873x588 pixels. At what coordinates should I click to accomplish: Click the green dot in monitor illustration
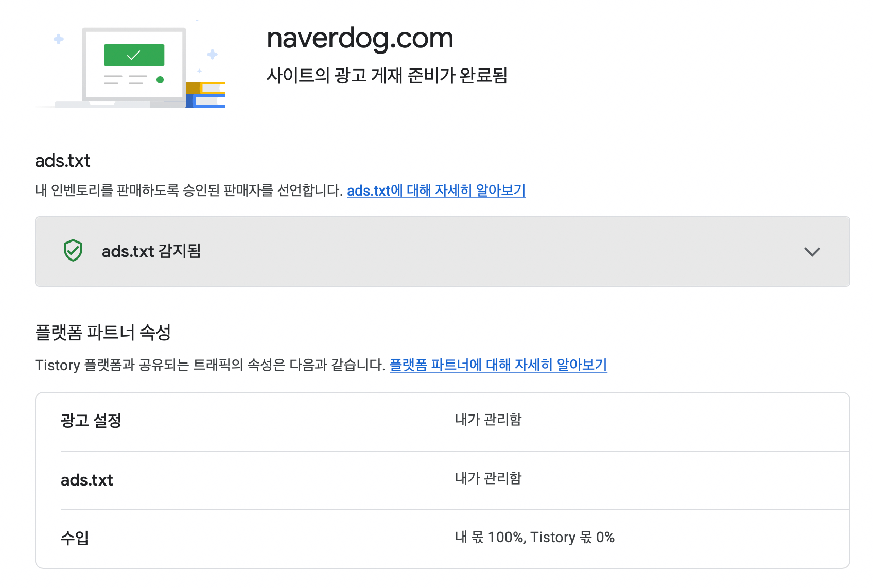click(160, 80)
